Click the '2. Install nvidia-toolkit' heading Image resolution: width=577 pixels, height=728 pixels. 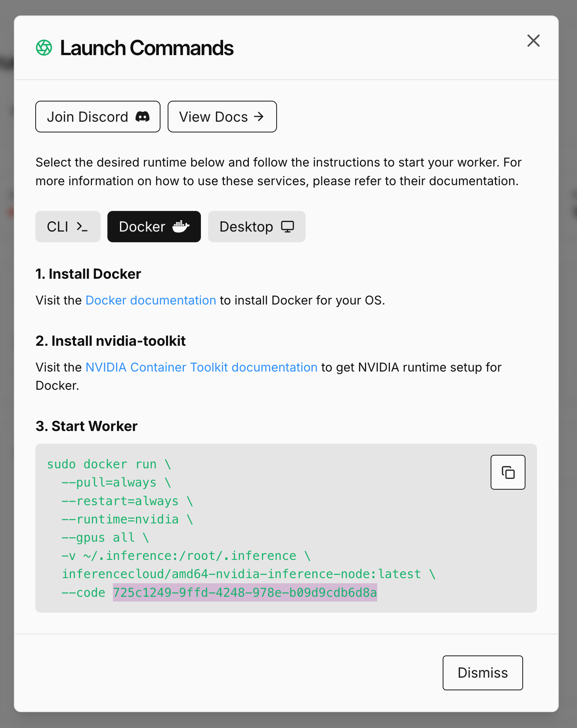point(111,341)
